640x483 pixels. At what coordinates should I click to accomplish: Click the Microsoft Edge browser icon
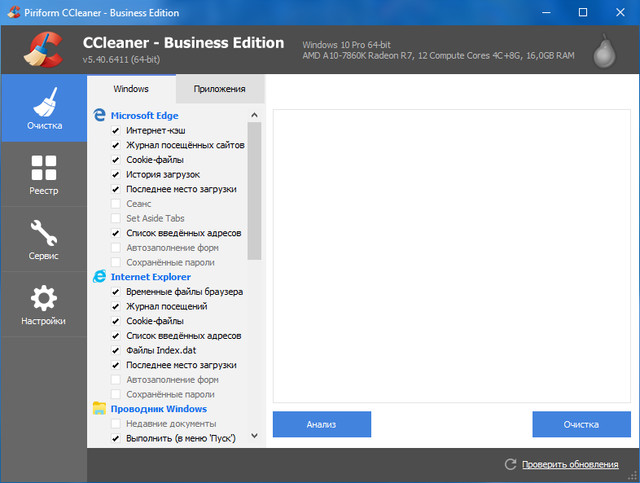click(x=100, y=115)
